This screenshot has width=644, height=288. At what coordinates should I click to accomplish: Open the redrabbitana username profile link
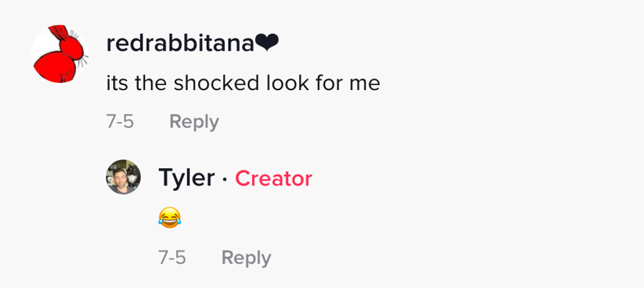tap(180, 44)
